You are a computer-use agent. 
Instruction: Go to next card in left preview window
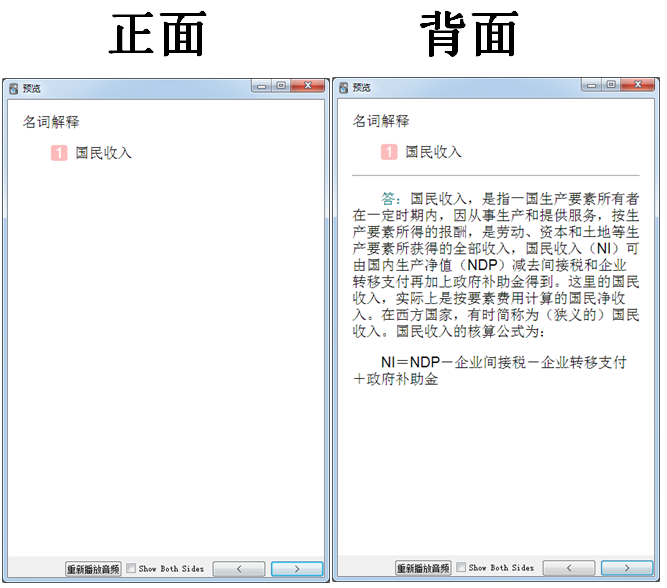tap(297, 569)
